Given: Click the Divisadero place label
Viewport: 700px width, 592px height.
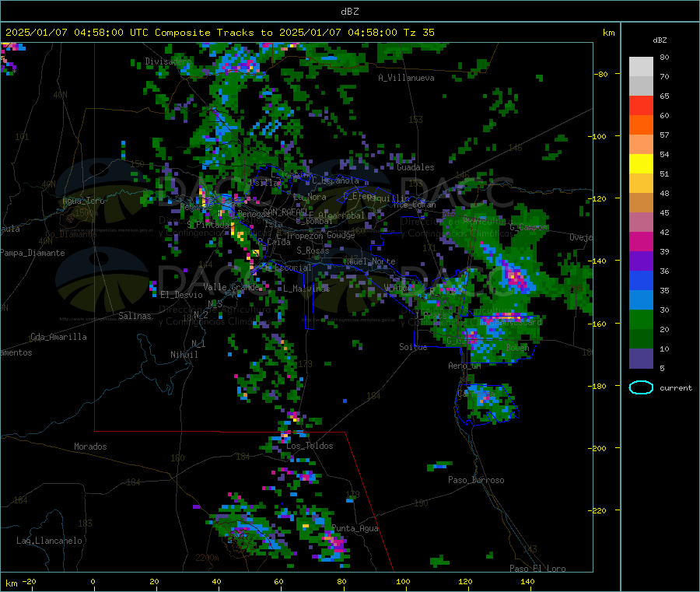Looking at the screenshot, I should (x=168, y=61).
